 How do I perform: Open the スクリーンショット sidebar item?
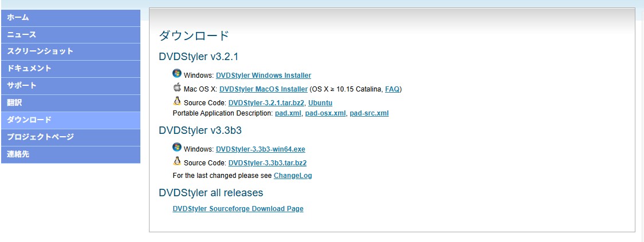pyautogui.click(x=70, y=51)
